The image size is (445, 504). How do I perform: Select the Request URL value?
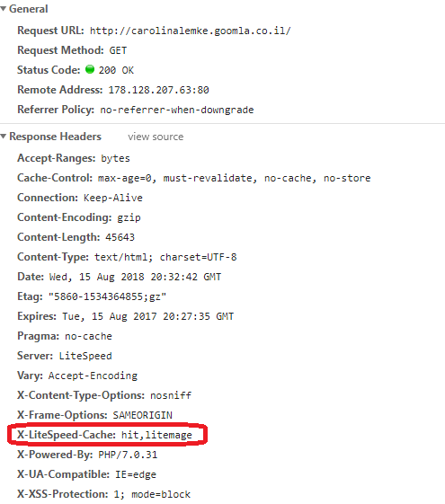click(190, 31)
